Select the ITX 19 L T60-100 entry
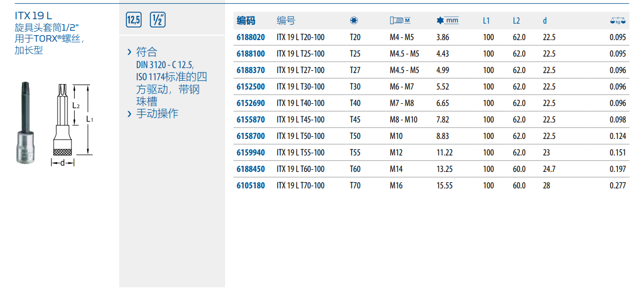644x290 pixels. pos(300,169)
